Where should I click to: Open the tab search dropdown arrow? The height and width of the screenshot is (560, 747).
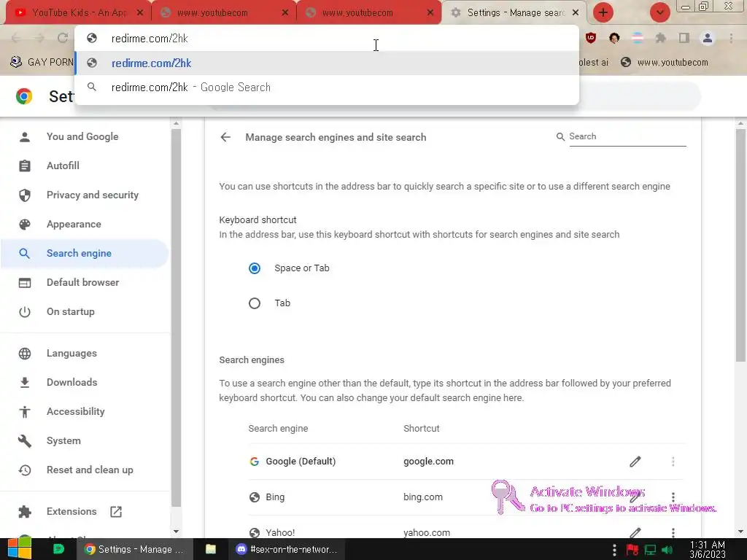click(659, 13)
